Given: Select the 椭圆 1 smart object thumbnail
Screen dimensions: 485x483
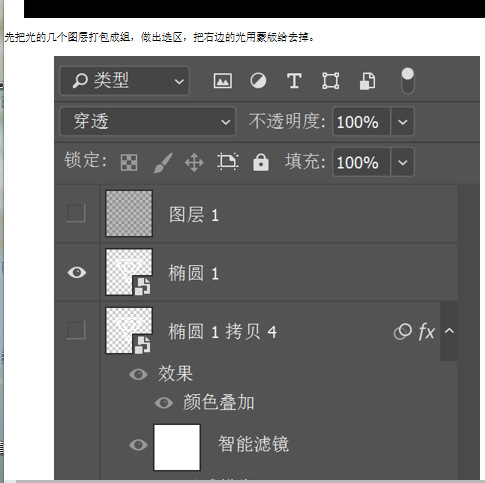Looking at the screenshot, I should (x=129, y=272).
